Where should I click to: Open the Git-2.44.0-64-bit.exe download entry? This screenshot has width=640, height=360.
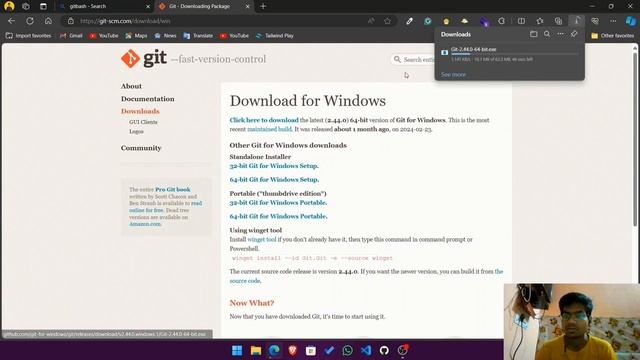click(x=473, y=49)
